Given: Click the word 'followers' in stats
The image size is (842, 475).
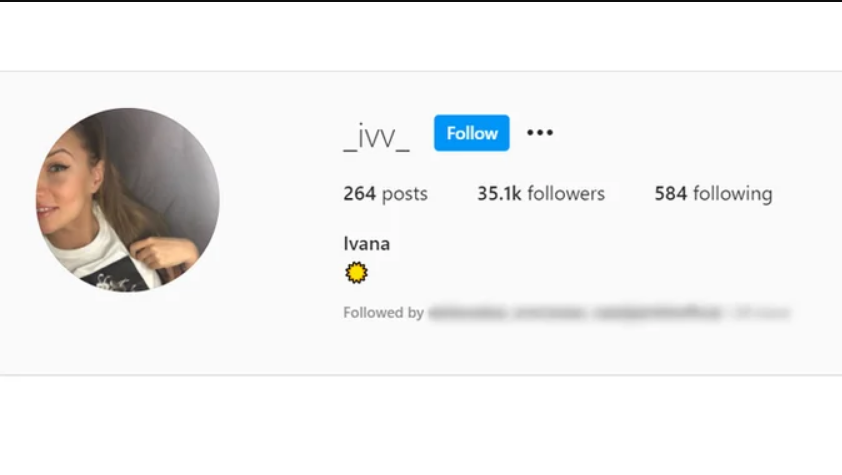Looking at the screenshot, I should (566, 194).
